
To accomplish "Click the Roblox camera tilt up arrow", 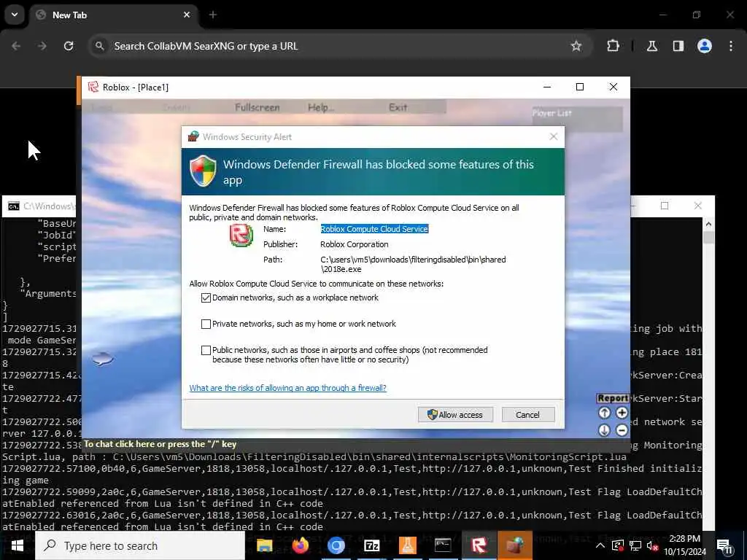I will [604, 413].
